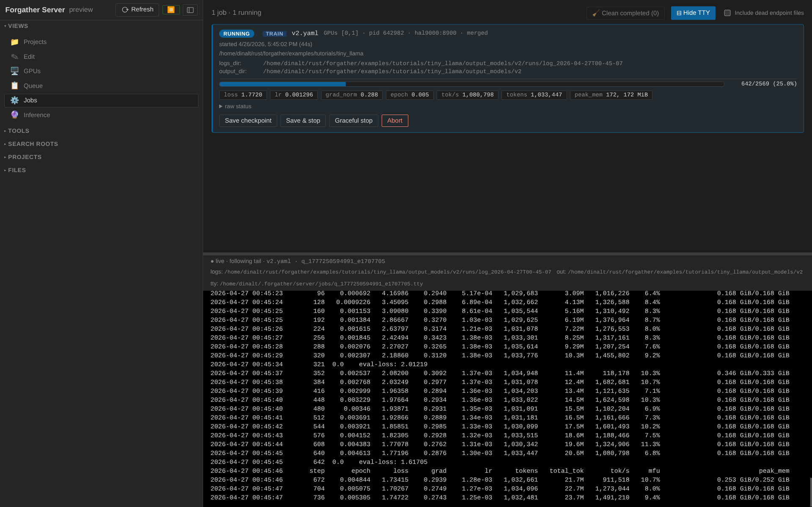The height and width of the screenshot is (507, 812).
Task: Expand the SEARCH ROOTS section
Action: pos(31,144)
